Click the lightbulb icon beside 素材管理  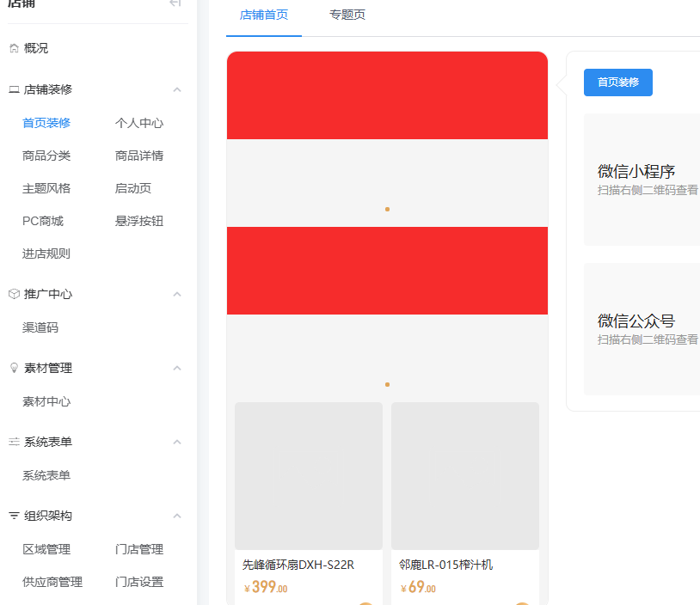[14, 368]
